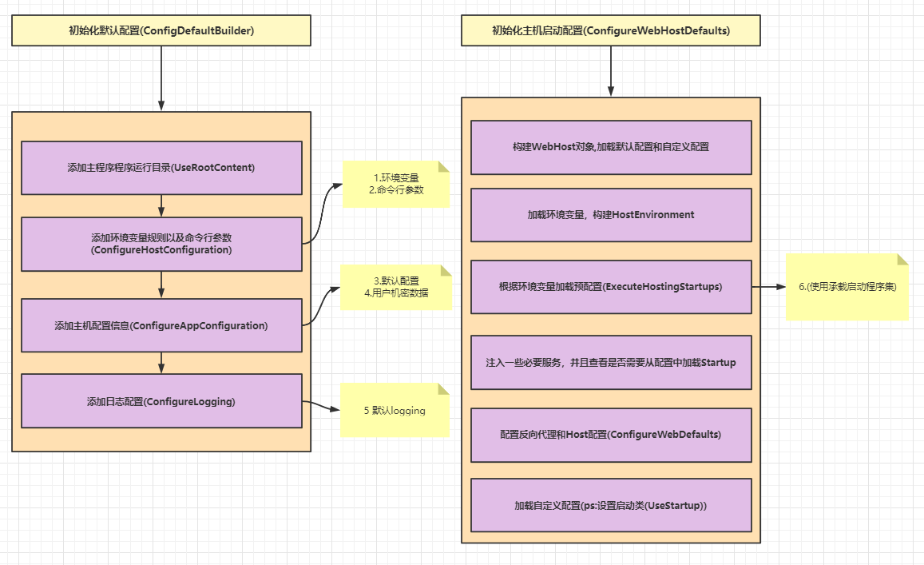Image resolution: width=924 pixels, height=565 pixels.
Task: Select the '注入一些必要服务' step box
Action: [611, 363]
